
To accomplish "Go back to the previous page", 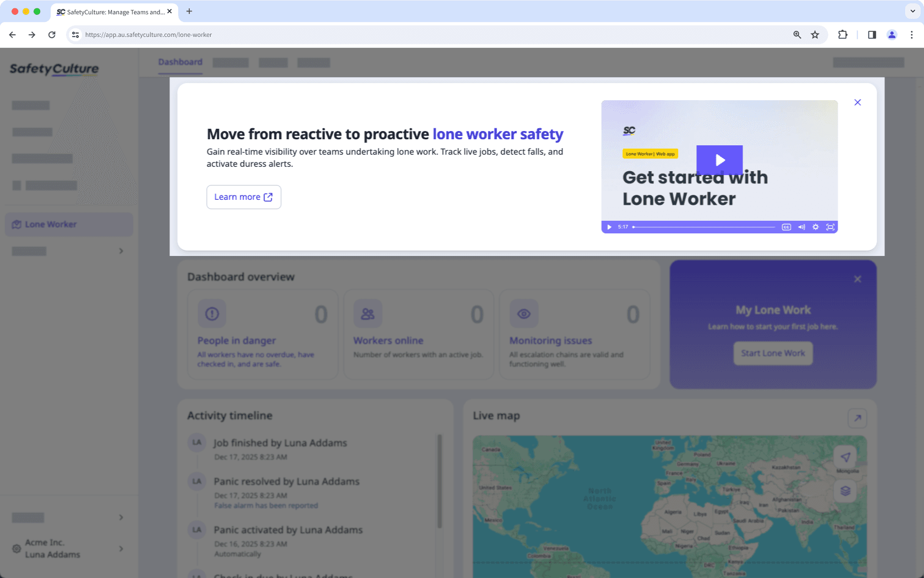I will (x=12, y=35).
